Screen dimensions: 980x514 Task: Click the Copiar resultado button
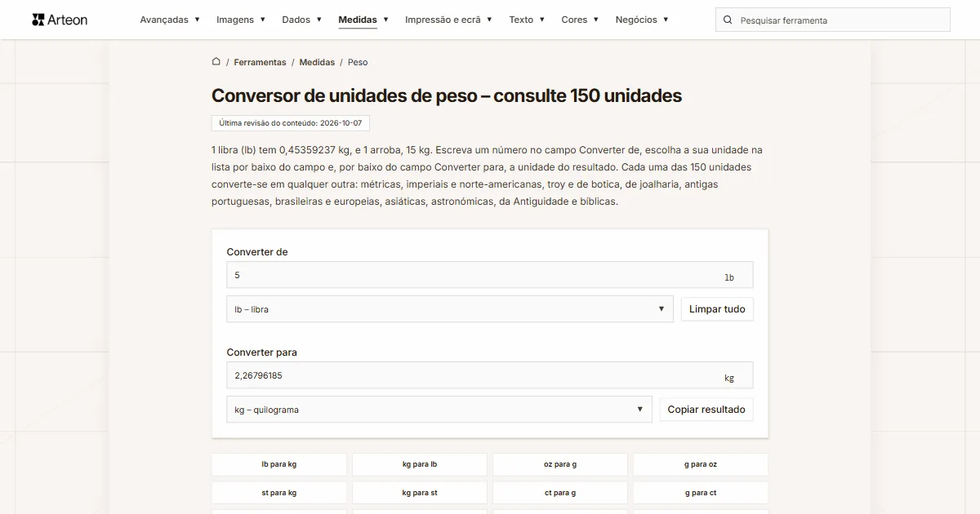coord(706,410)
